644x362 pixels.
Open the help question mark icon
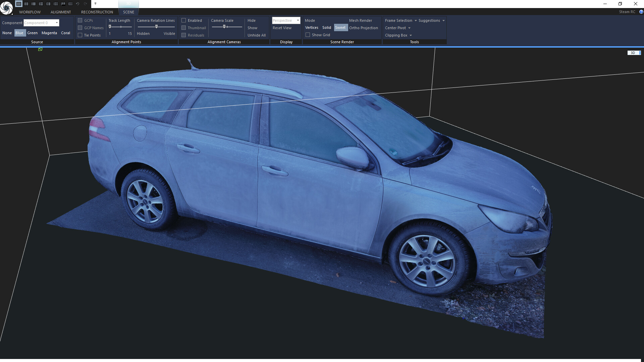pyautogui.click(x=641, y=12)
